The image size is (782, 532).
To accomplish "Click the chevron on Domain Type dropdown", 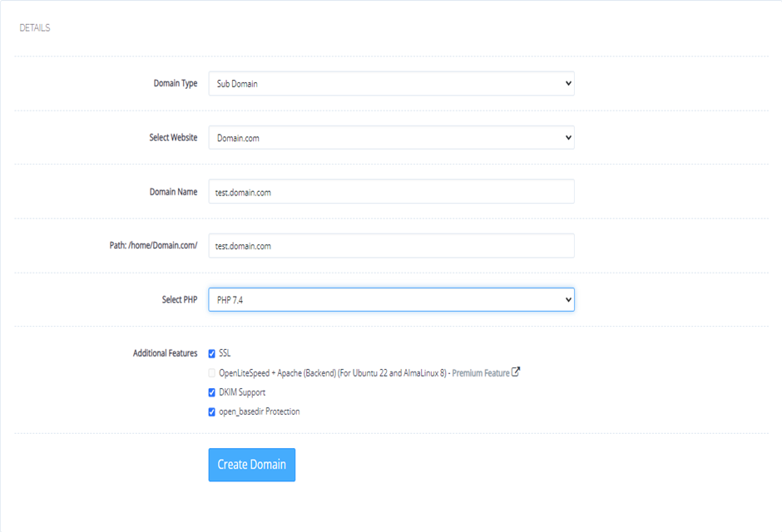I will (566, 83).
